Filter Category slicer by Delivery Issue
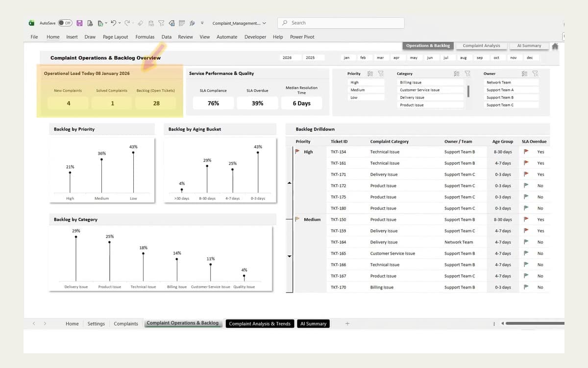 coord(431,98)
